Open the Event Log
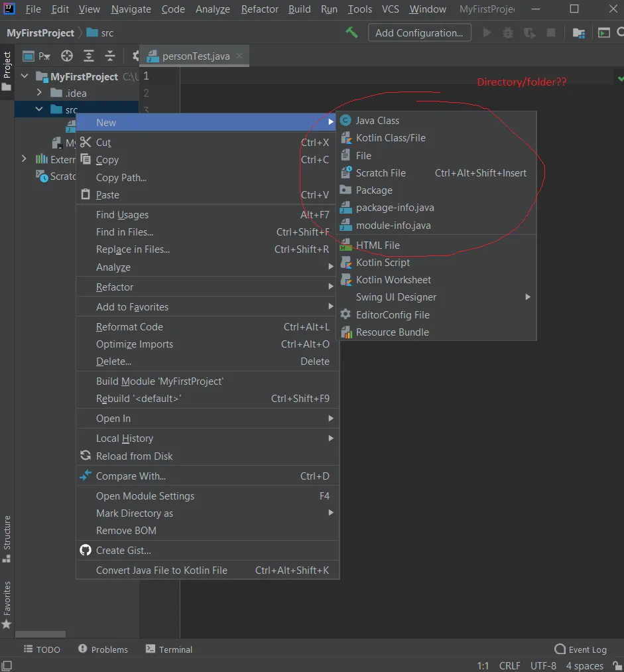 point(581,649)
